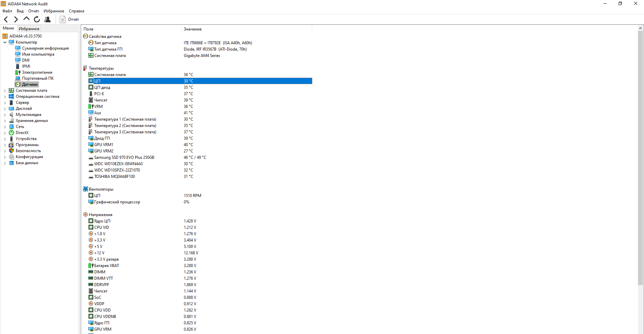Select the +12 V voltage row
This screenshot has width=644, height=334.
point(200,253)
